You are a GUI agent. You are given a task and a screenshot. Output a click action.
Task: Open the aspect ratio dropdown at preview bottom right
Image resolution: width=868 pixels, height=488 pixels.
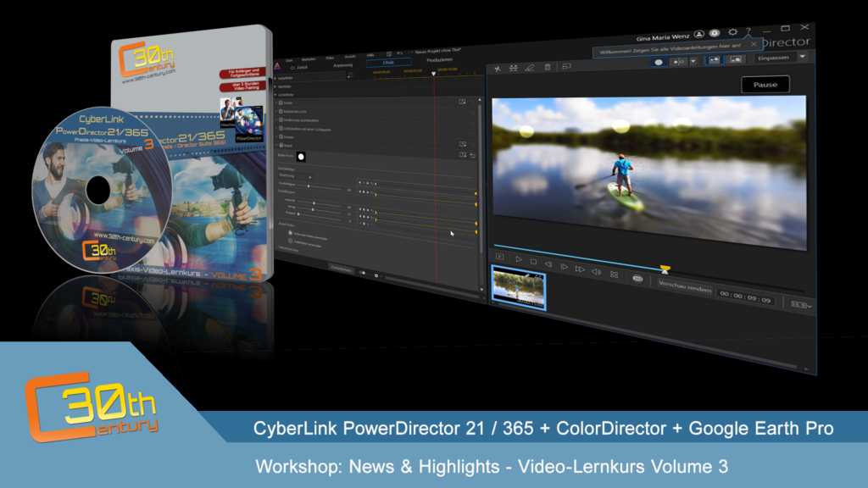click(801, 305)
